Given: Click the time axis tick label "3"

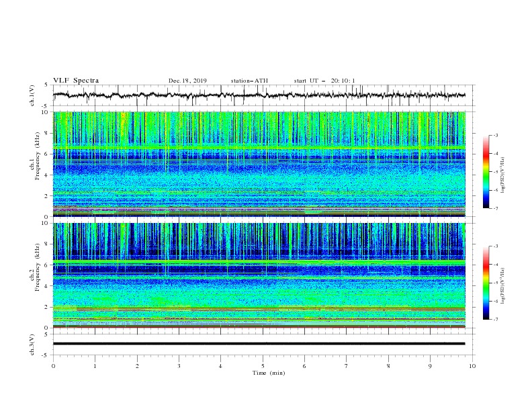Looking at the screenshot, I should [x=179, y=366].
